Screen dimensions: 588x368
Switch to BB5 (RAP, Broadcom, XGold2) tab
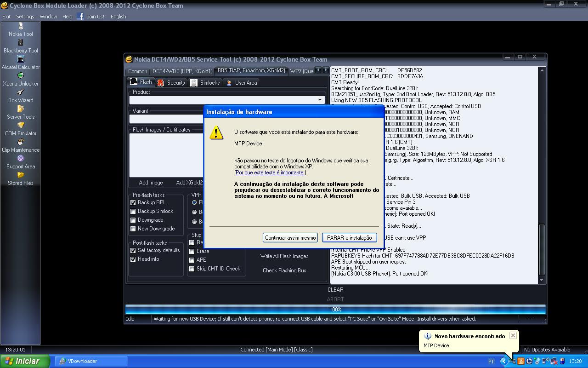[x=251, y=70]
